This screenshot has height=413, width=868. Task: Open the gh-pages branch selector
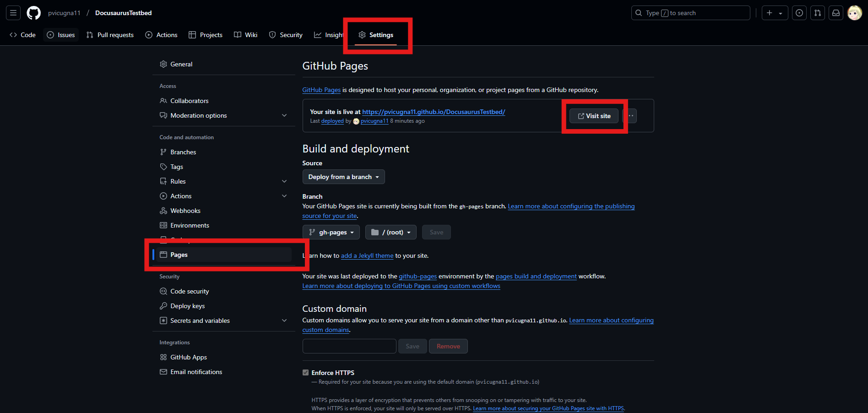point(331,232)
